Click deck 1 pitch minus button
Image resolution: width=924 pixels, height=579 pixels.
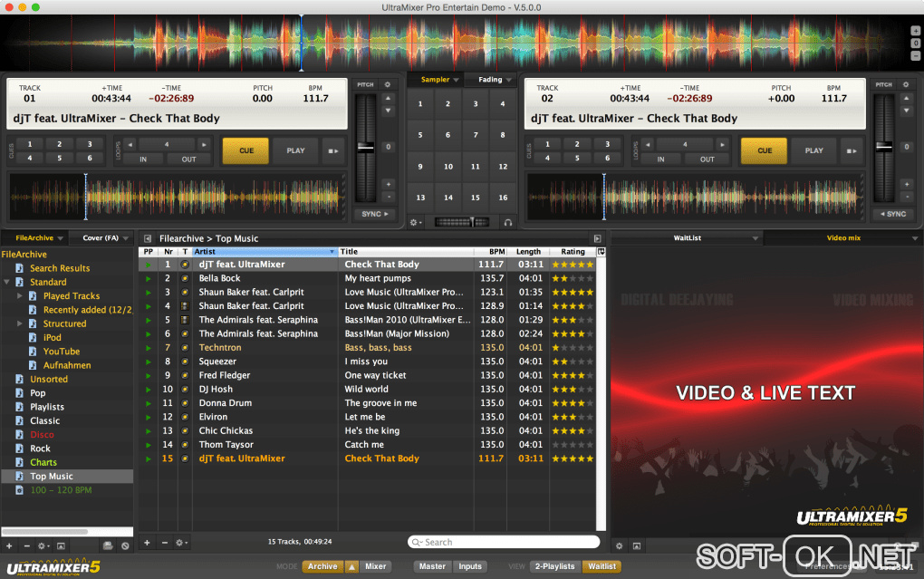388,197
